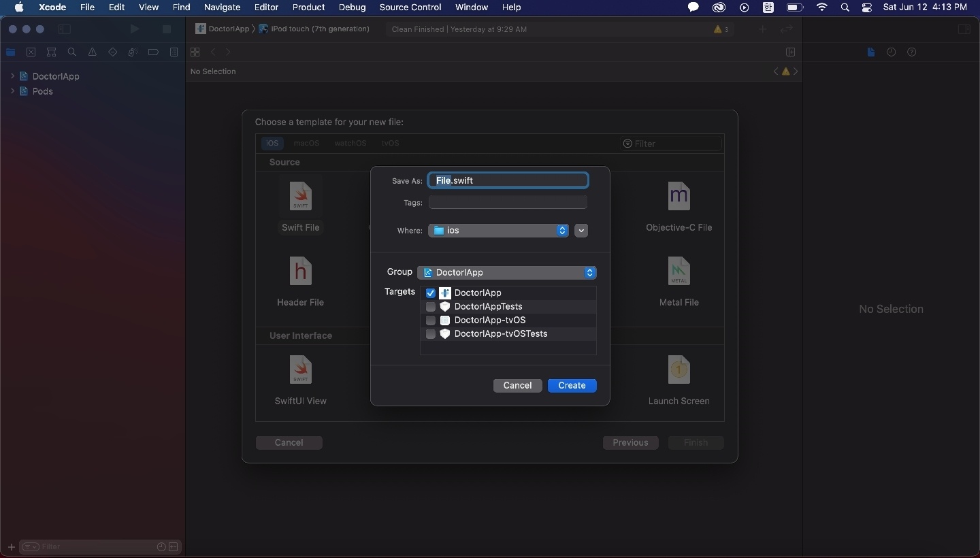Toggle the inspectors panel icon

pyautogui.click(x=964, y=29)
